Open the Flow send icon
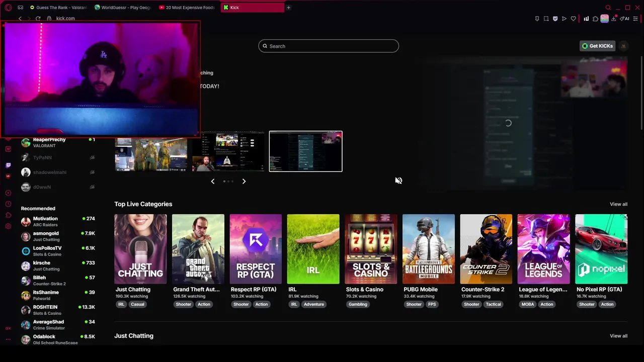This screenshot has height=362, width=644. pos(564,19)
